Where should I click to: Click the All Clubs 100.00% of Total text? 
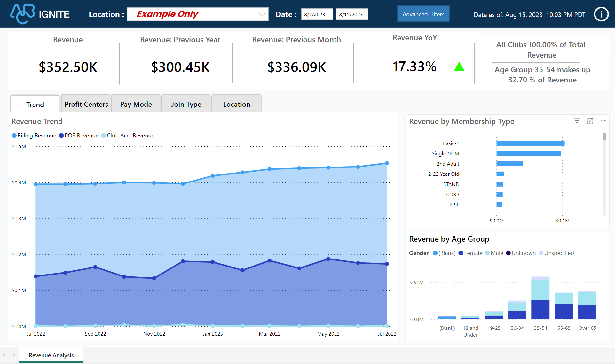(x=541, y=50)
